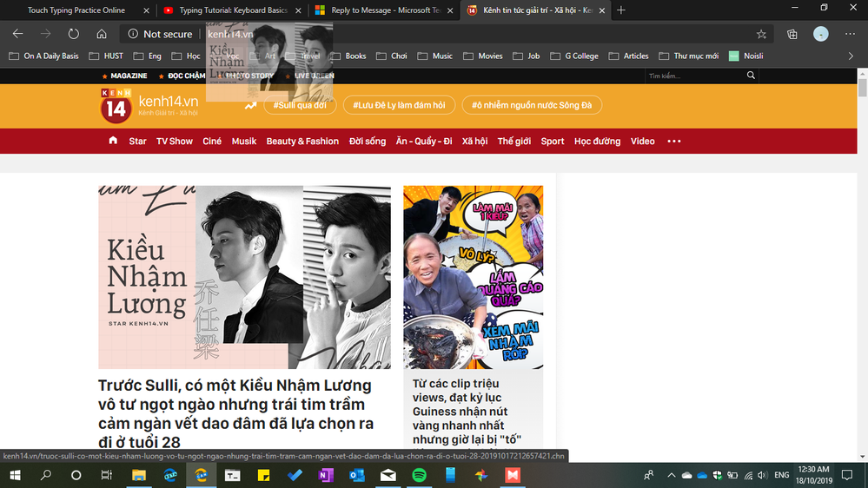Viewport: 868px width, 488px height.
Task: Open a new tab with plus icon
Action: (x=621, y=10)
